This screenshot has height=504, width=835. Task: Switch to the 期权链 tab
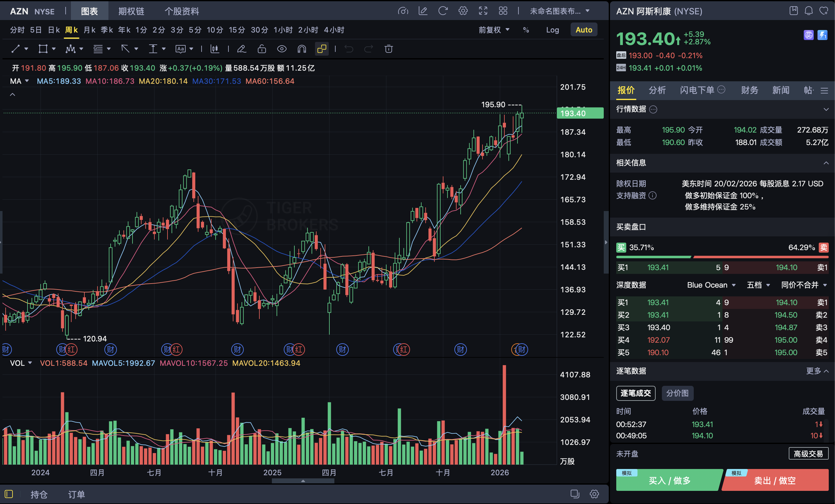(x=131, y=11)
